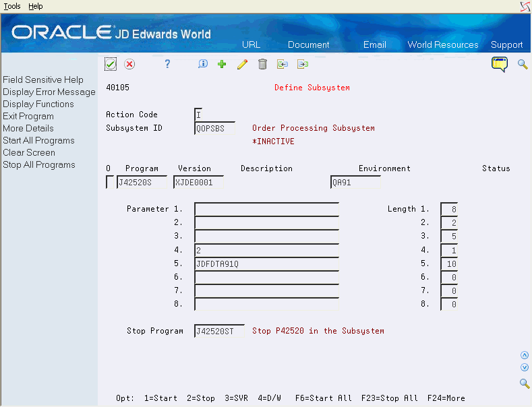The width and height of the screenshot is (532, 407).
Task: Focus Parameter 5 field JDFDTA91Q
Action: pos(267,264)
